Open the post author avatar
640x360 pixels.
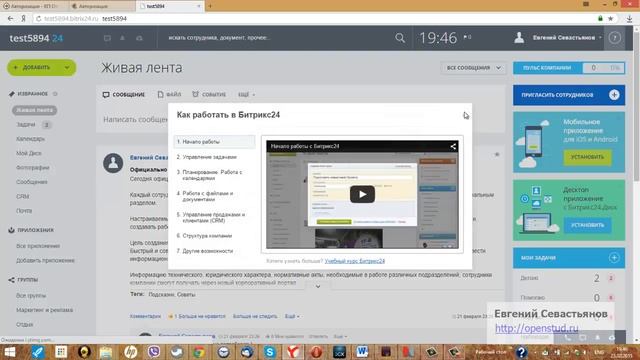113,163
